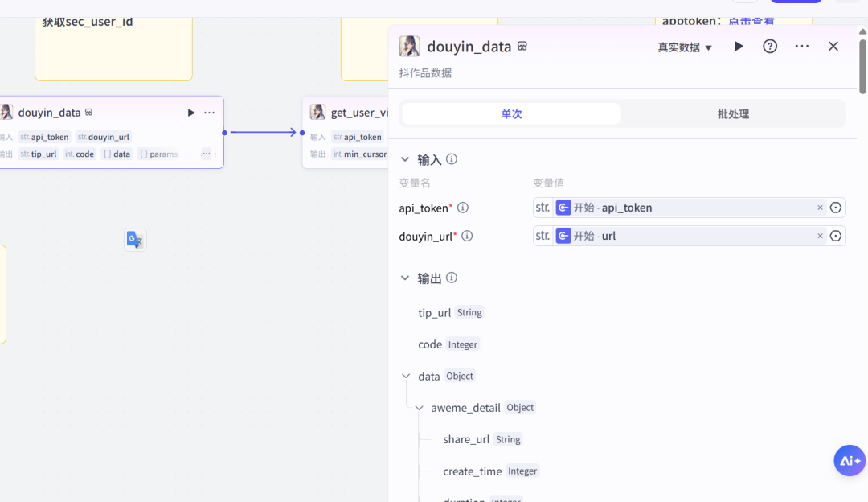The height and width of the screenshot is (502, 868).
Task: Open the 点击查看 link in note
Action: [751, 21]
